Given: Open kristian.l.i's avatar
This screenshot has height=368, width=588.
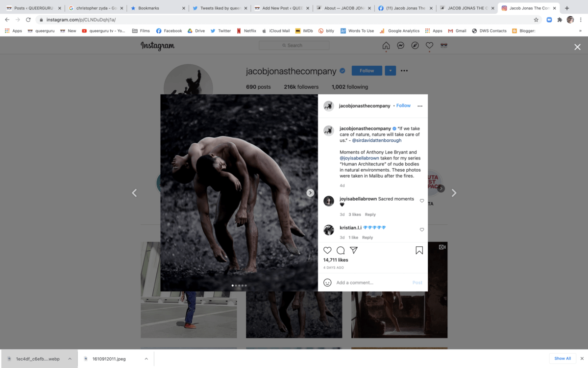Looking at the screenshot, I should click(x=329, y=230).
